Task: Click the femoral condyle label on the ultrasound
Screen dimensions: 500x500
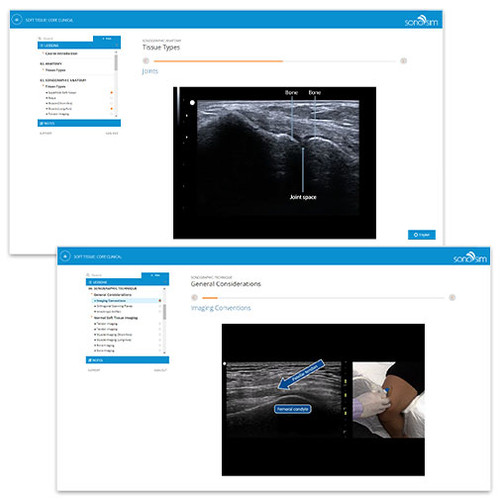Action: point(293,409)
